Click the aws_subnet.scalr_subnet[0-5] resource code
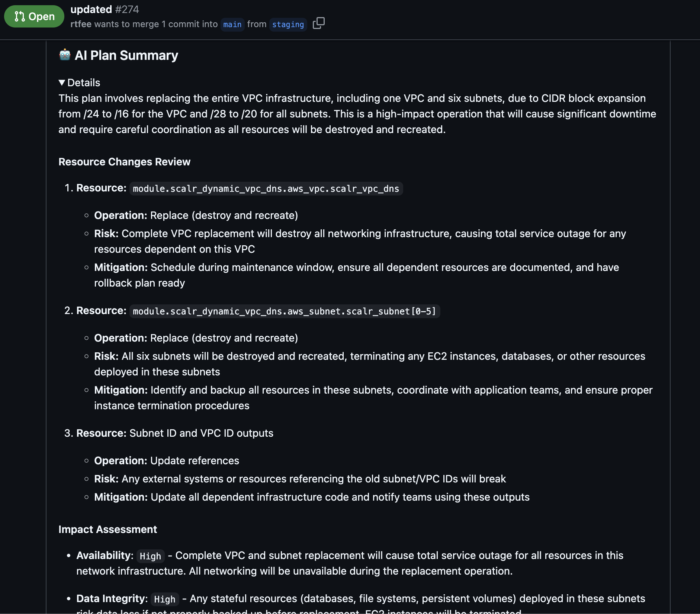 [285, 311]
